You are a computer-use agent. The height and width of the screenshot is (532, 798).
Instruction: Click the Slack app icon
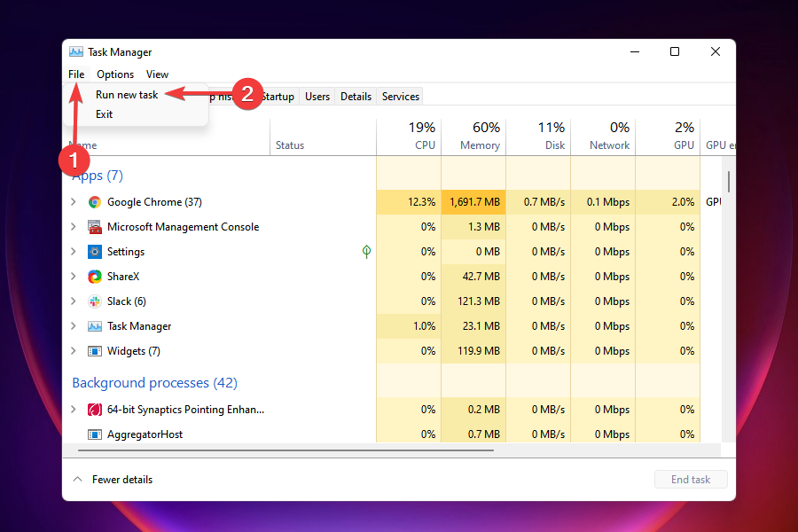click(94, 301)
